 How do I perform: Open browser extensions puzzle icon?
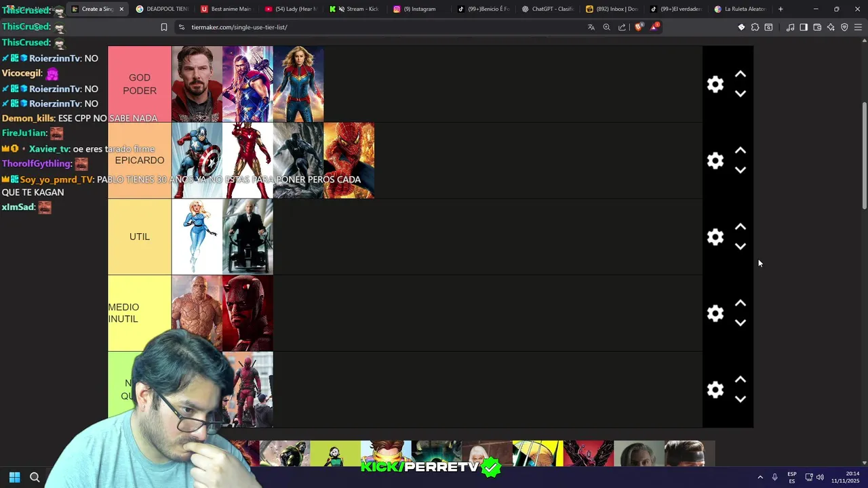[x=755, y=27]
